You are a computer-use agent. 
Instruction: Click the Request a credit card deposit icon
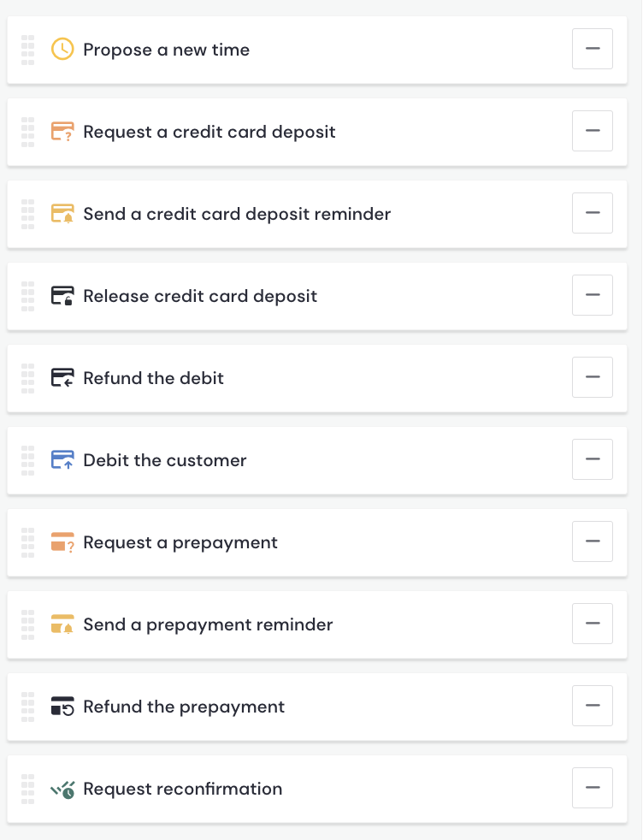(x=62, y=132)
